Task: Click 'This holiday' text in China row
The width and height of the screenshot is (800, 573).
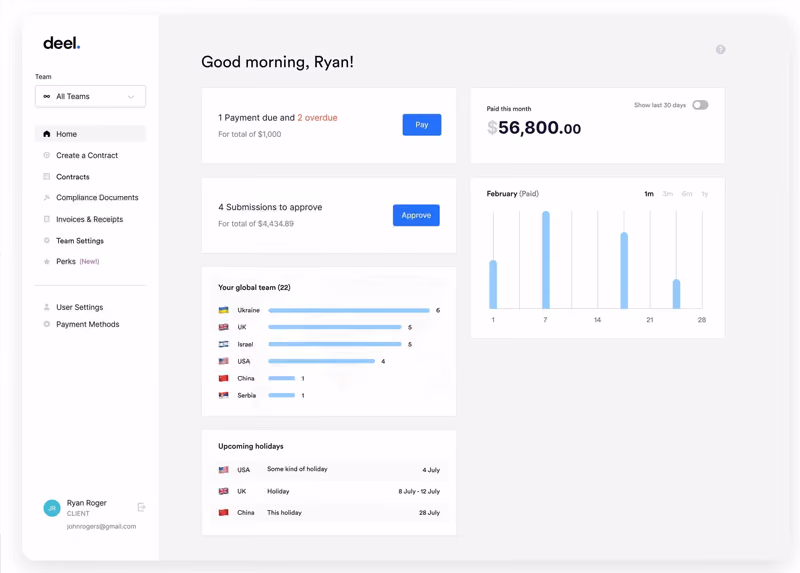Action: [x=284, y=512]
